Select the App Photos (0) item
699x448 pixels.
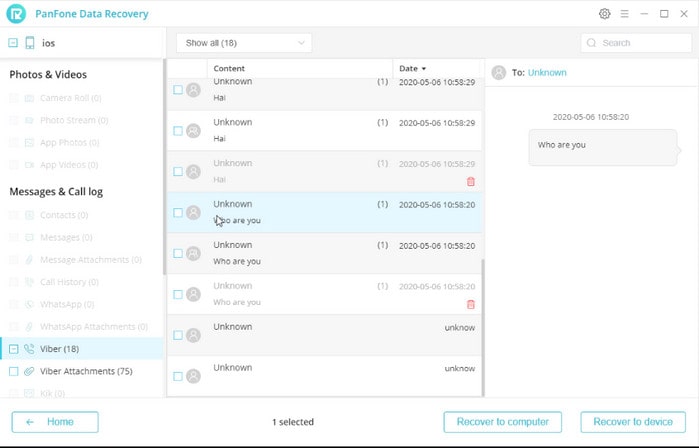click(x=70, y=142)
